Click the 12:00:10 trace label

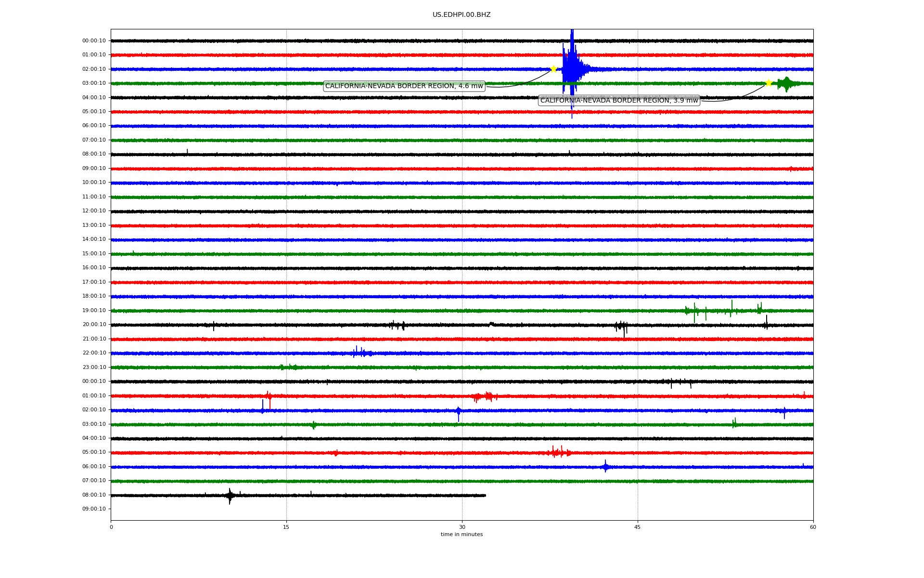click(x=94, y=211)
